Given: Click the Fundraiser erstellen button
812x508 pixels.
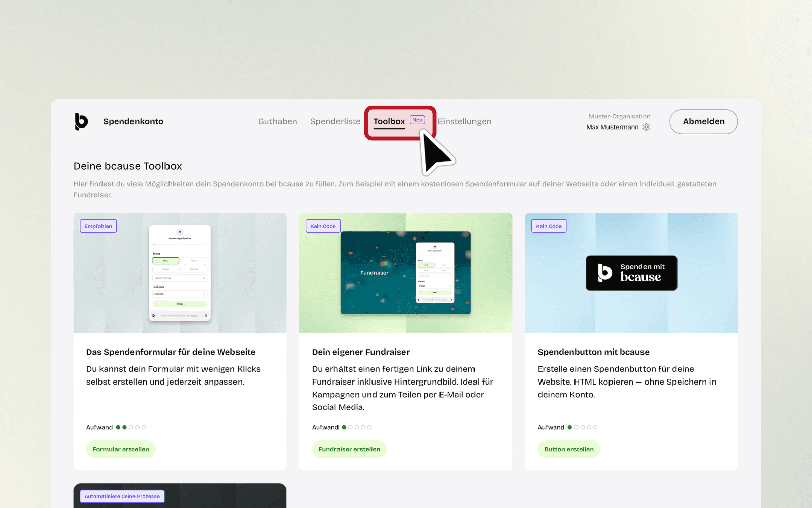Looking at the screenshot, I should click(x=349, y=449).
